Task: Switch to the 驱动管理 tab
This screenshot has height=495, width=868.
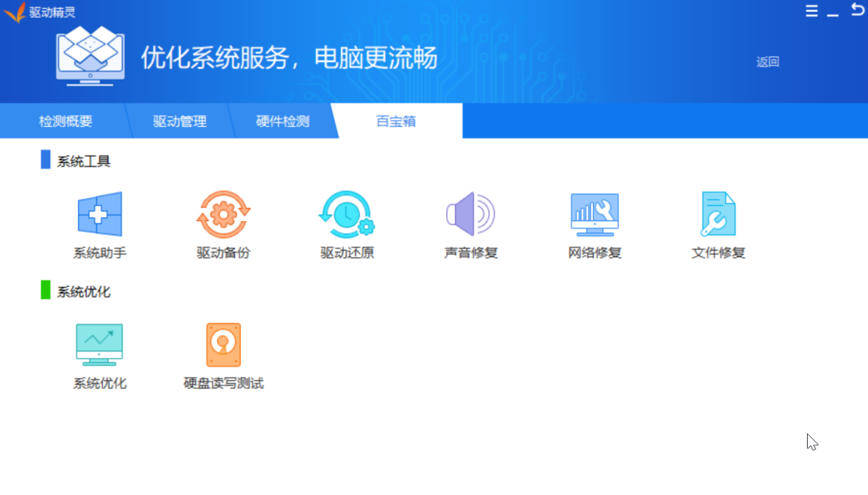Action: click(x=179, y=121)
